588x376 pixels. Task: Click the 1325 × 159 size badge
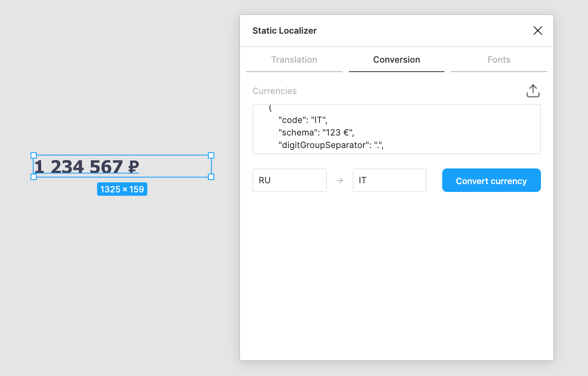(x=122, y=189)
